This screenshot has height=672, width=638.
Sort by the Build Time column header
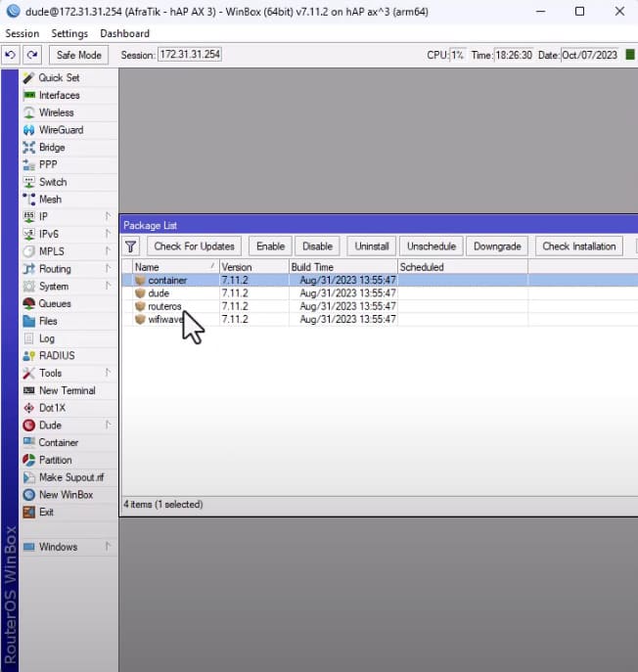click(343, 267)
